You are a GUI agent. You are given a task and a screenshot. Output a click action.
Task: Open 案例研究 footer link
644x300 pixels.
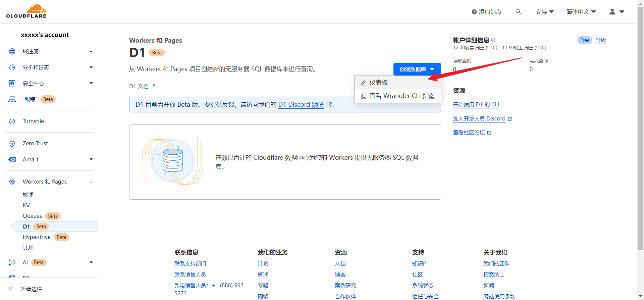[345, 285]
